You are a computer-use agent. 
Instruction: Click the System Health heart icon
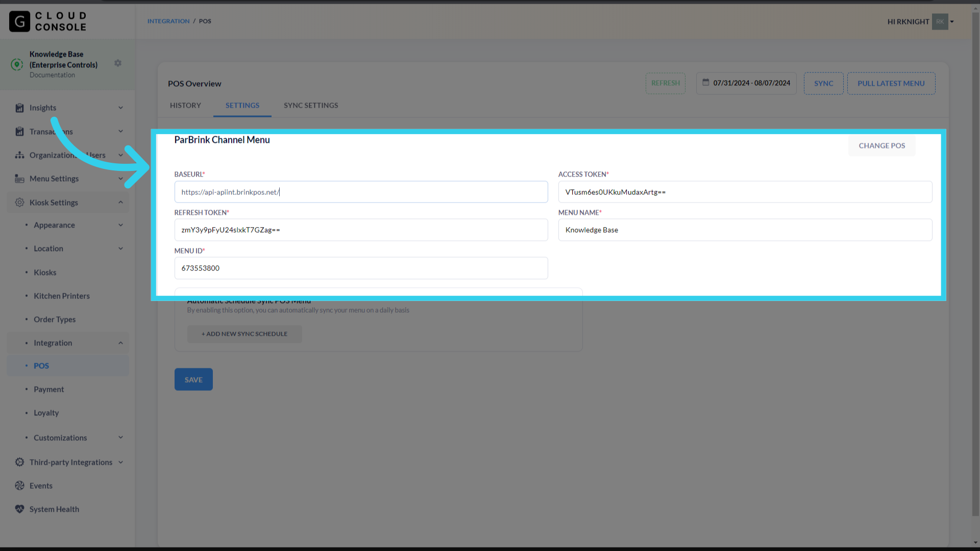click(x=19, y=509)
